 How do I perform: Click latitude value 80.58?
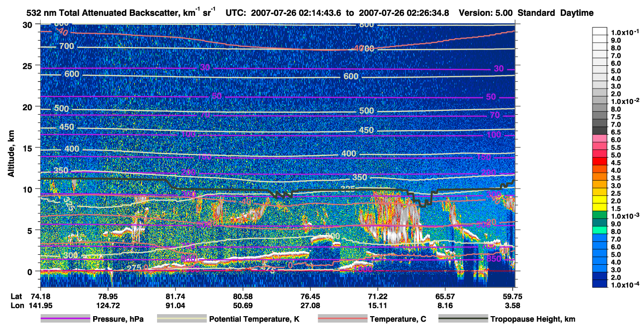pyautogui.click(x=243, y=296)
